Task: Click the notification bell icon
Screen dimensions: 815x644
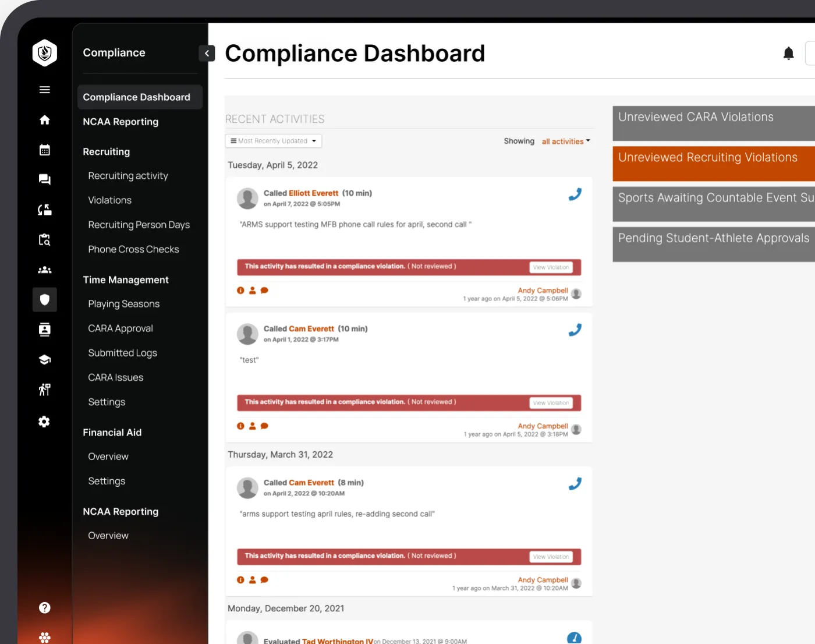Action: coord(788,54)
